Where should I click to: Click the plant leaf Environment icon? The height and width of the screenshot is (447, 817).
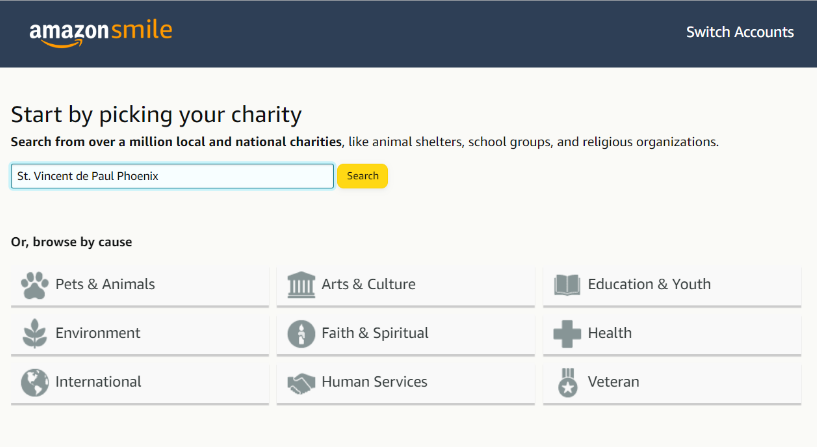tap(35, 333)
